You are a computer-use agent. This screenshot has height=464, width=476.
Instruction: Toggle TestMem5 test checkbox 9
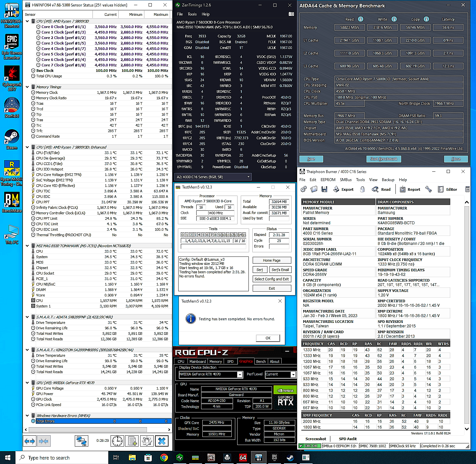[219, 235]
